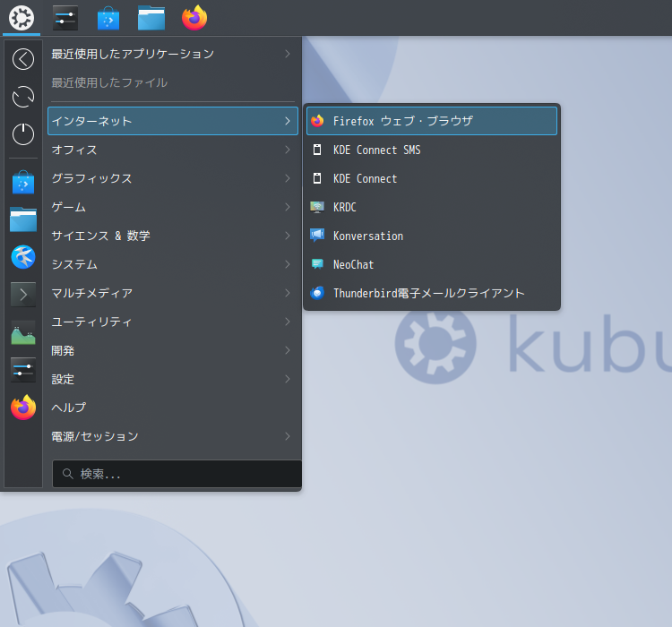This screenshot has height=627, width=672.
Task: Select the インターネット menu category
Action: [173, 121]
